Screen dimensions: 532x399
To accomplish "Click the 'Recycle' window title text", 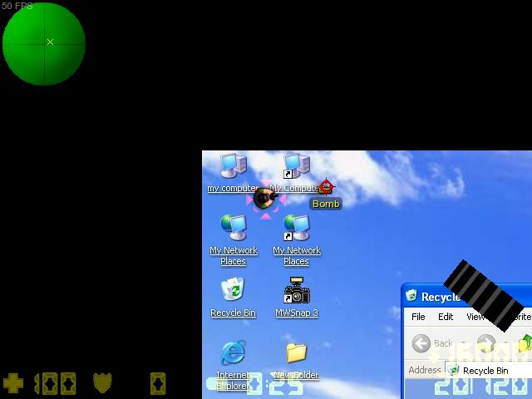I will (x=441, y=297).
